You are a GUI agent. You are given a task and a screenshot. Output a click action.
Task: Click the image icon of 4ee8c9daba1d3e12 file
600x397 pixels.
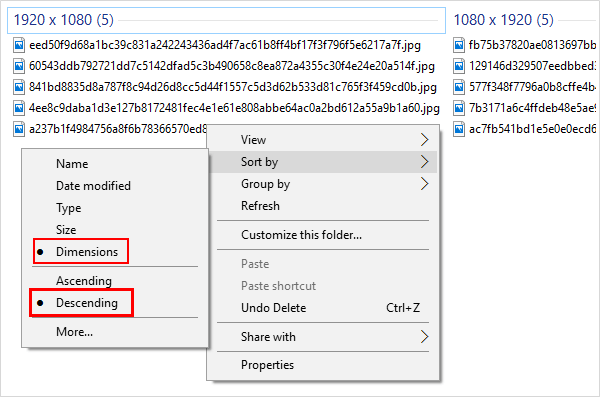click(19, 108)
